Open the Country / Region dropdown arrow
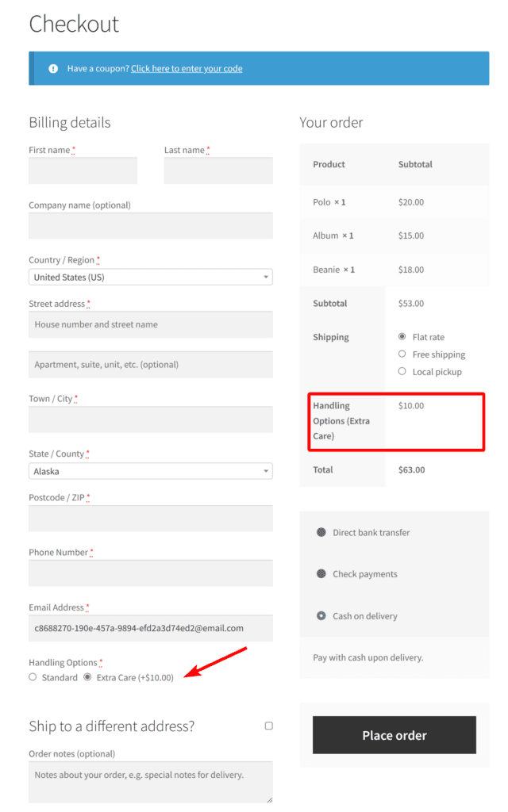The height and width of the screenshot is (812, 508). (265, 276)
